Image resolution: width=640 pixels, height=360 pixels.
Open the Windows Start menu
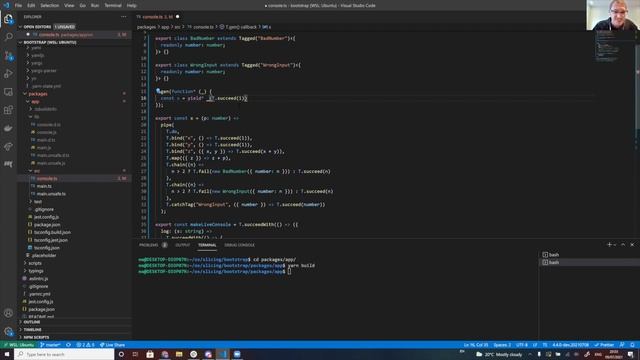[7, 354]
